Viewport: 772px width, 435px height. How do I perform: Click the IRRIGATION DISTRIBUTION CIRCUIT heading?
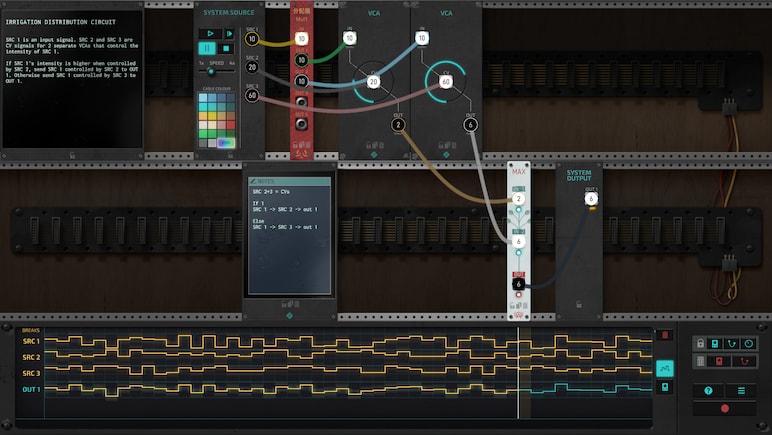61,22
